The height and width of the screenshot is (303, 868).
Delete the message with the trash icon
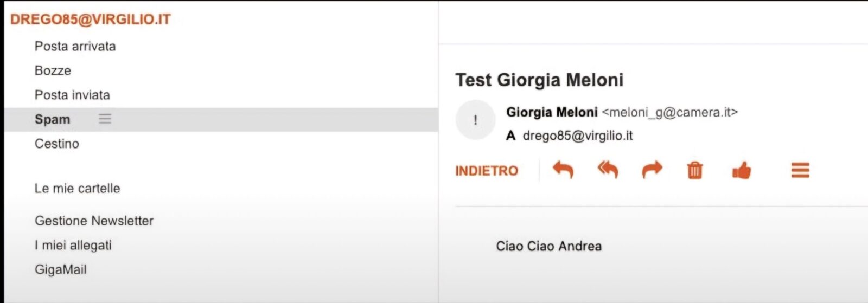point(695,170)
